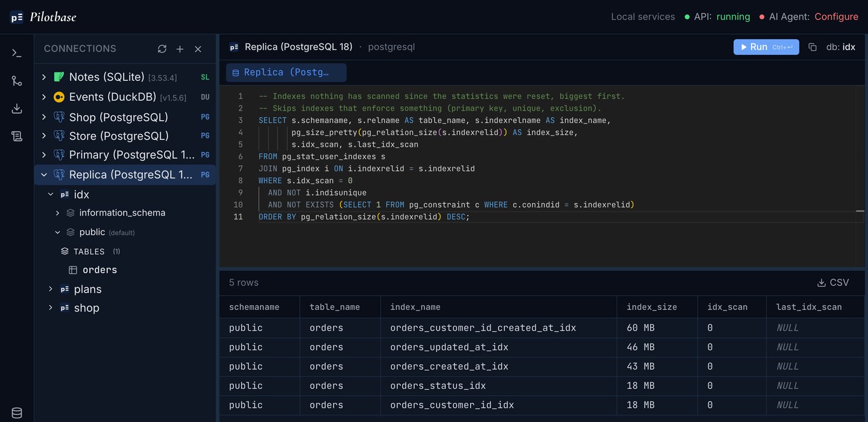The height and width of the screenshot is (422, 868).
Task: Copy query using the copy icon
Action: [813, 47]
